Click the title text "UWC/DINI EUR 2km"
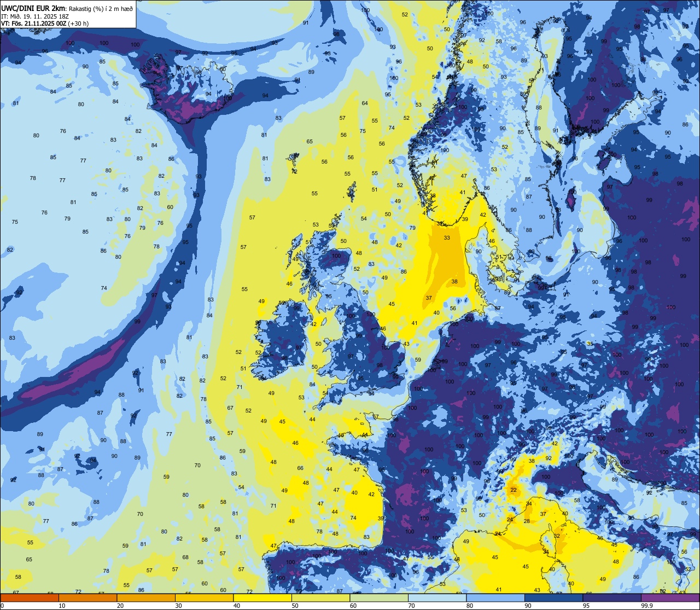Image resolution: width=700 pixels, height=610 pixels. (x=33, y=8)
